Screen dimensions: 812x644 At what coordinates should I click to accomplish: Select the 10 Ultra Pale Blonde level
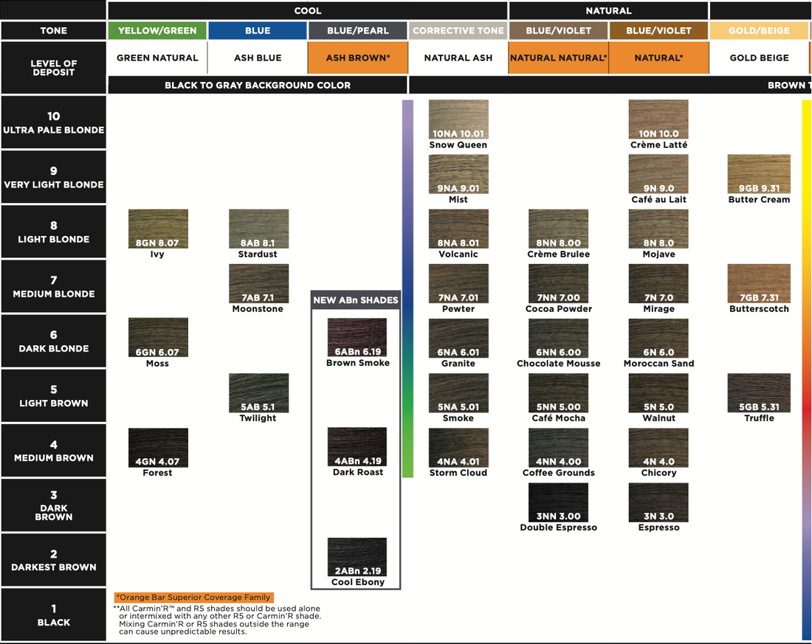pyautogui.click(x=54, y=122)
